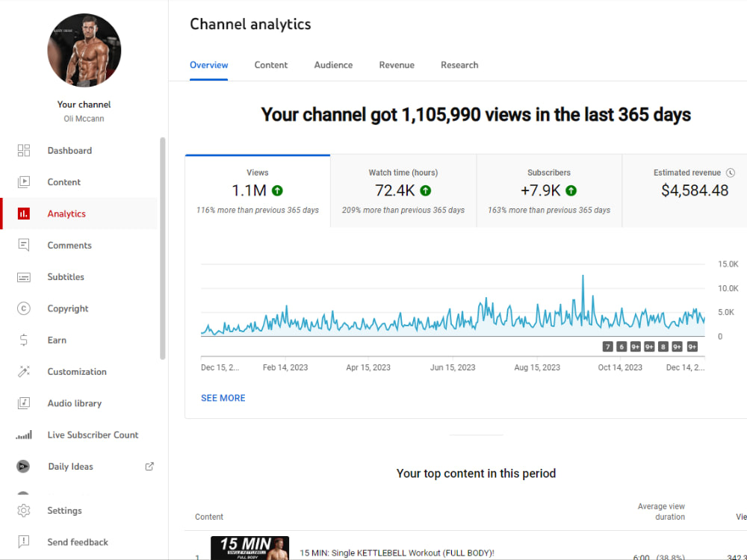This screenshot has height=560, width=747.
Task: Click the $4,584.48 revenue value
Action: click(x=695, y=190)
